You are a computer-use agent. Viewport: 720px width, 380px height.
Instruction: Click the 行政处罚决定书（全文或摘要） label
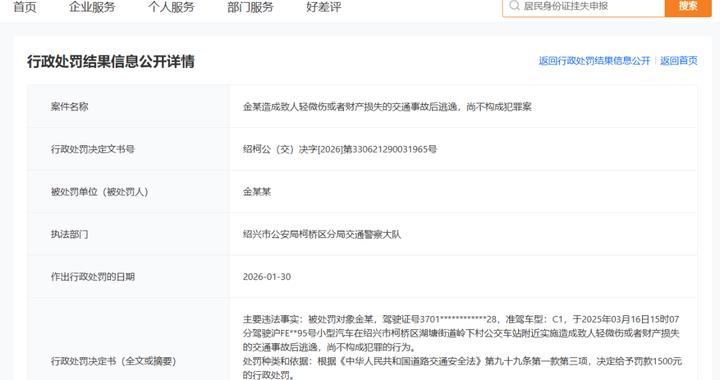click(x=113, y=361)
